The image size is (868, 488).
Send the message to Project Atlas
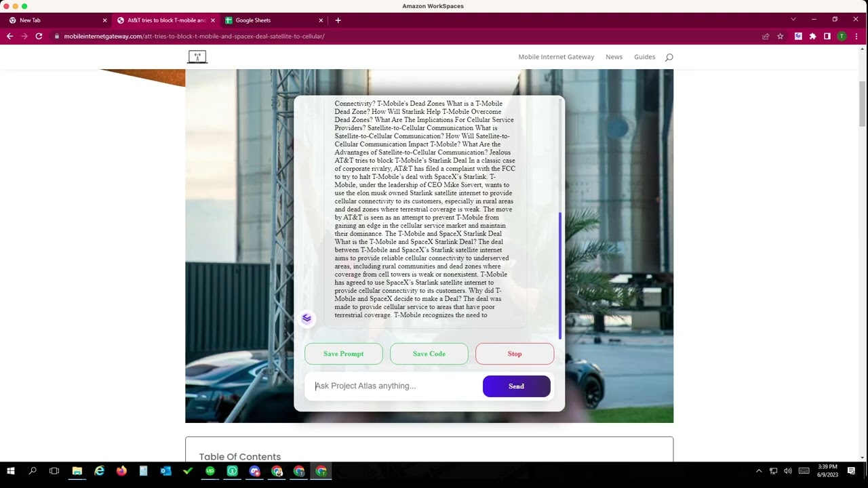point(516,386)
